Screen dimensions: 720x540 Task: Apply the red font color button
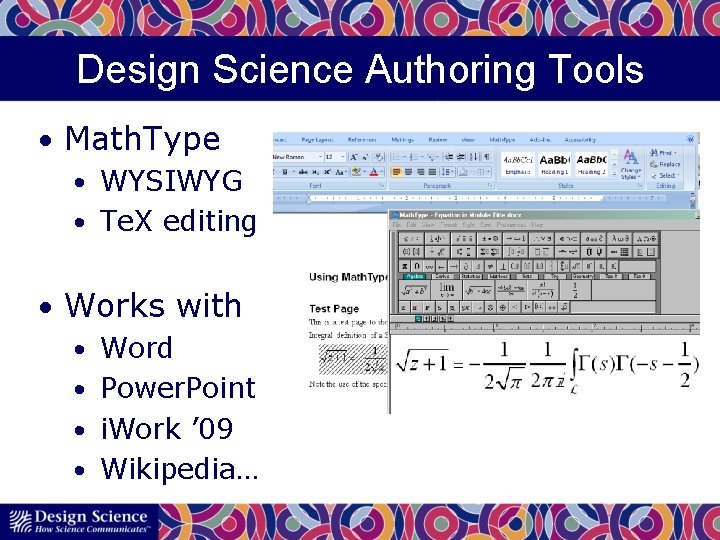click(374, 172)
